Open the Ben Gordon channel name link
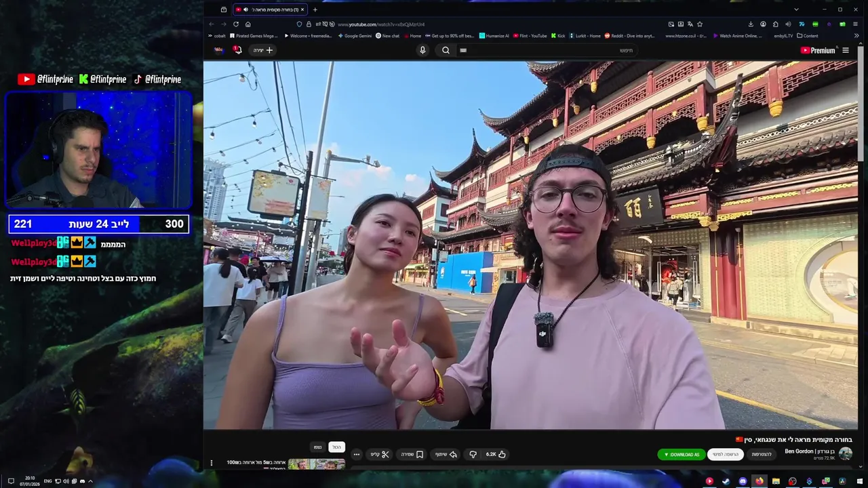This screenshot has height=488, width=868. click(810, 451)
